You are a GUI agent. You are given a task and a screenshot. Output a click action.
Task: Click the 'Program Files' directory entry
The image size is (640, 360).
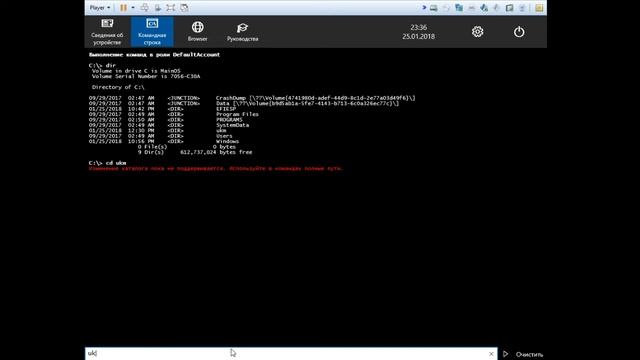[x=237, y=114]
